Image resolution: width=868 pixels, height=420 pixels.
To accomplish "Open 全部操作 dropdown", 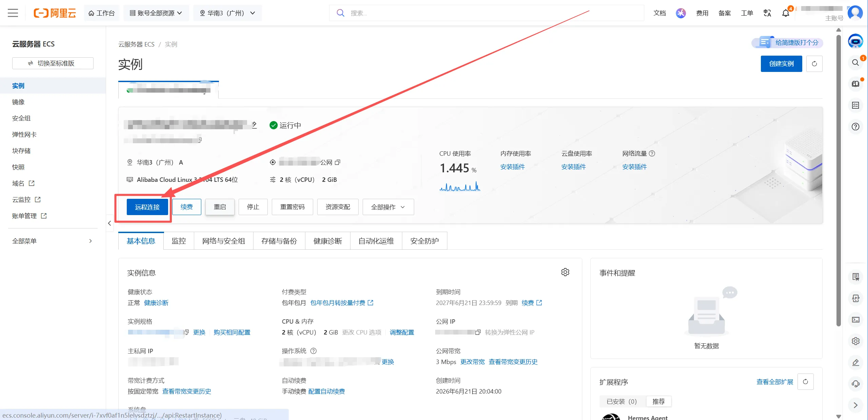I will [x=388, y=207].
